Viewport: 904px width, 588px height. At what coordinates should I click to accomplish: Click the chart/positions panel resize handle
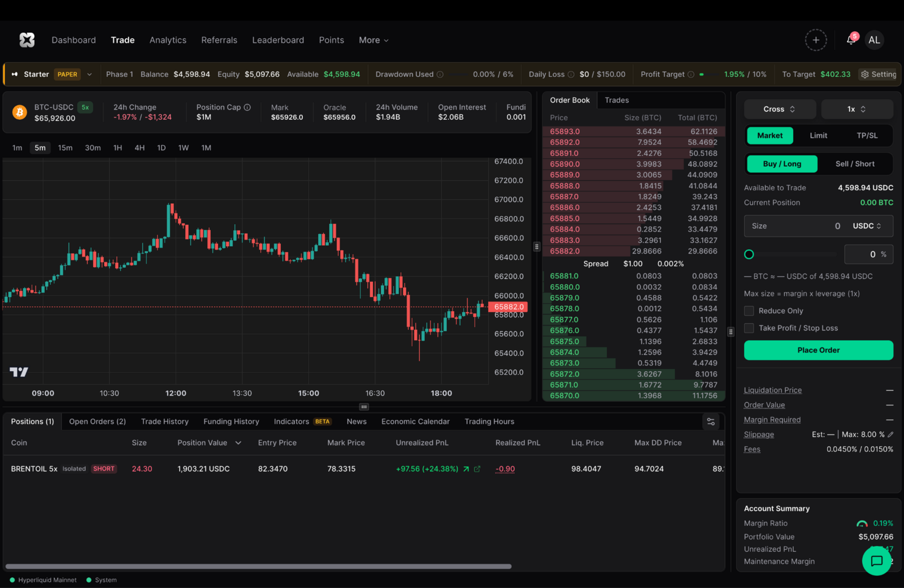point(364,407)
